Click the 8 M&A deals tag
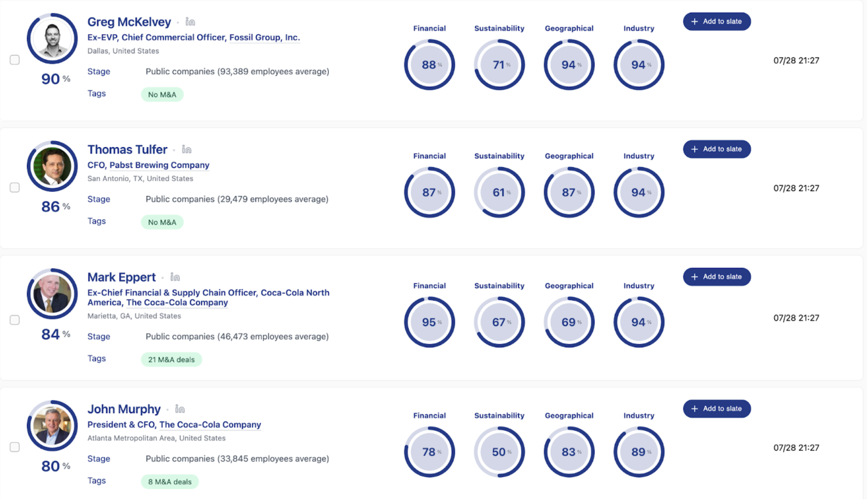The height and width of the screenshot is (504, 867). (170, 482)
